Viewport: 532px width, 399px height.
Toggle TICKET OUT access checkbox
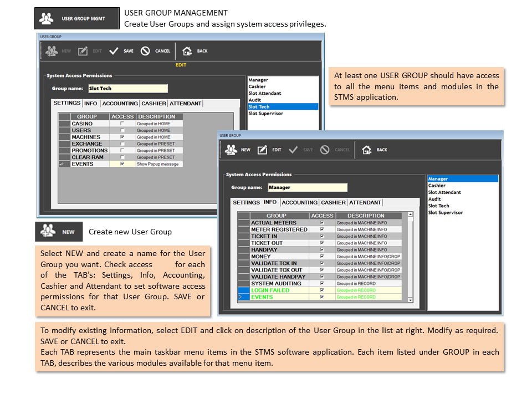322,243
